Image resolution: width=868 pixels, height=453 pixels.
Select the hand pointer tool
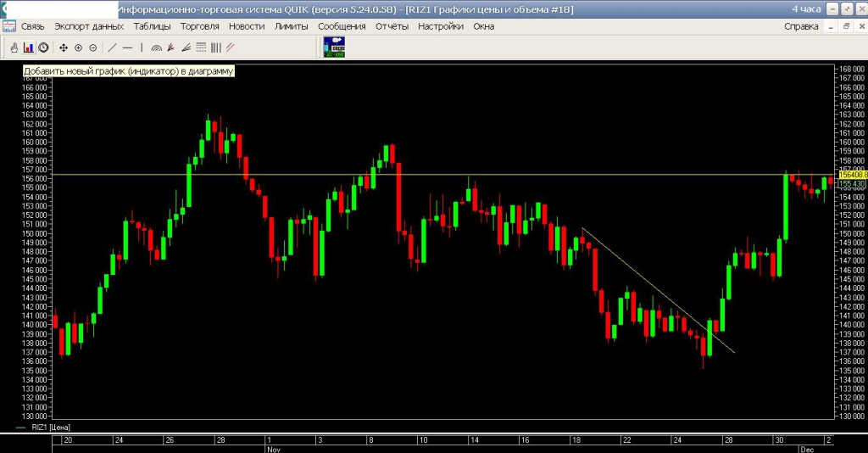[x=14, y=48]
